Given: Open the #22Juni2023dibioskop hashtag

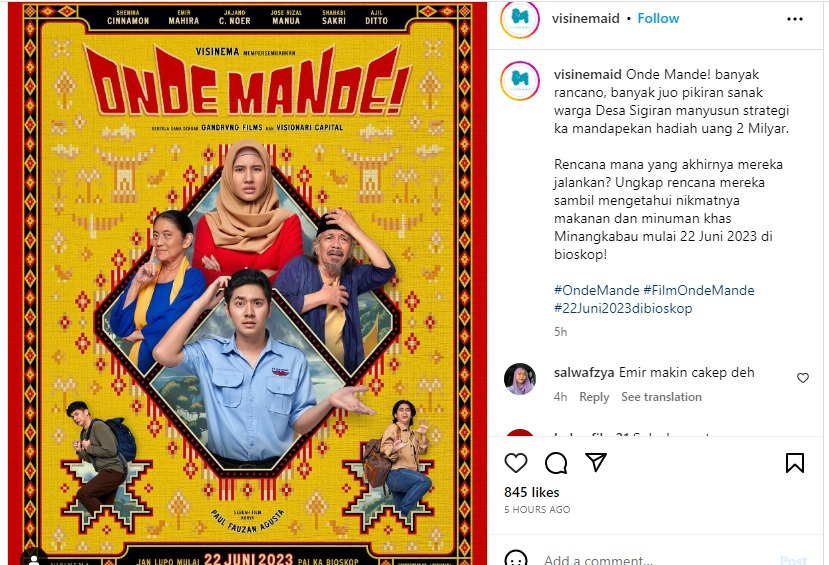Looking at the screenshot, I should (623, 308).
